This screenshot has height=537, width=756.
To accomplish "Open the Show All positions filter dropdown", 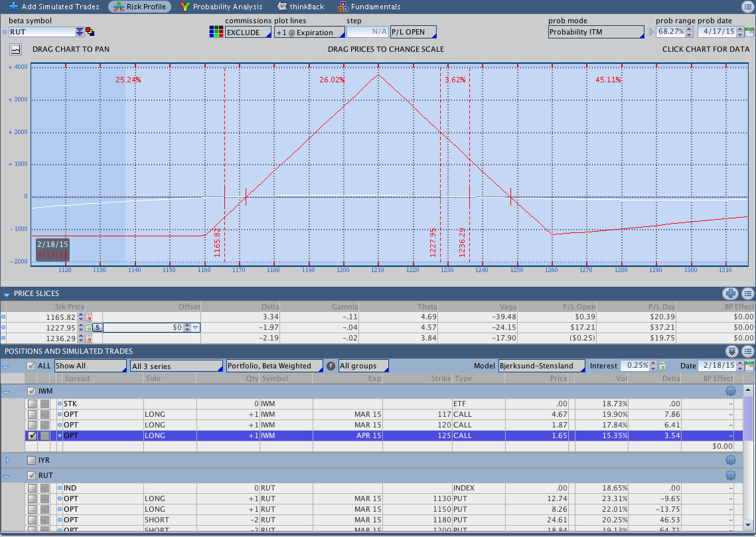I will pos(90,366).
